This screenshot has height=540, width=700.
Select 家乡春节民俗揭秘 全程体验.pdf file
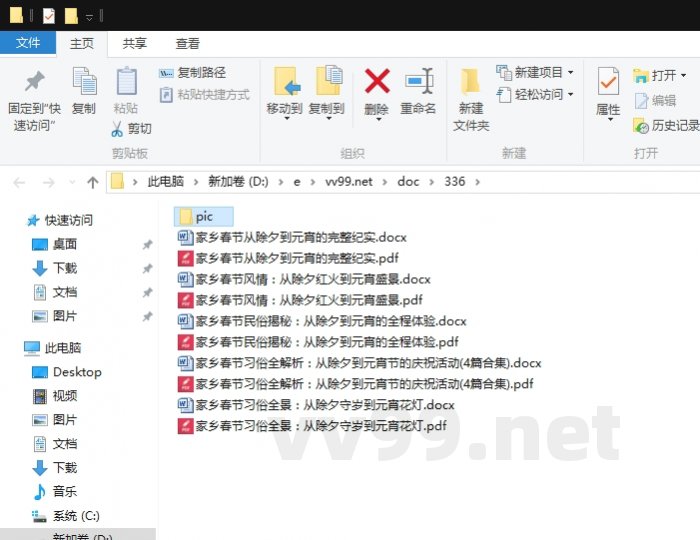click(x=318, y=342)
